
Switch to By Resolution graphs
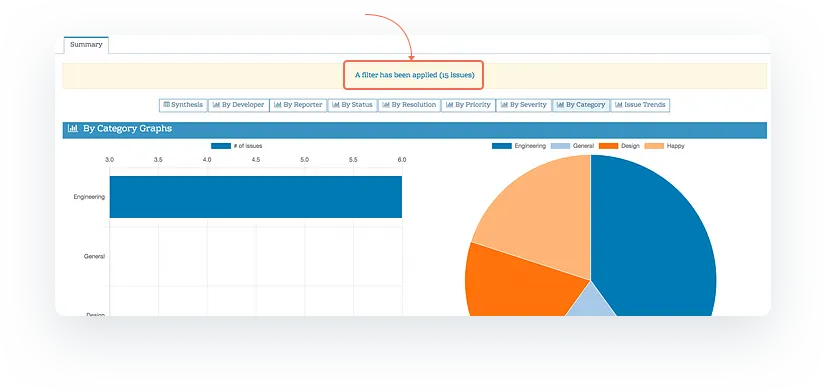[409, 105]
